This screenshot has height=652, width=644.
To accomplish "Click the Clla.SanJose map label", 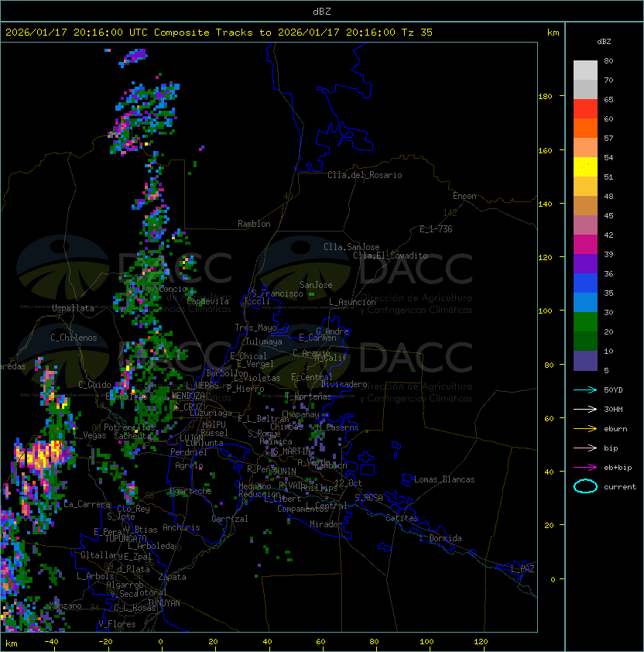I will pos(351,247).
